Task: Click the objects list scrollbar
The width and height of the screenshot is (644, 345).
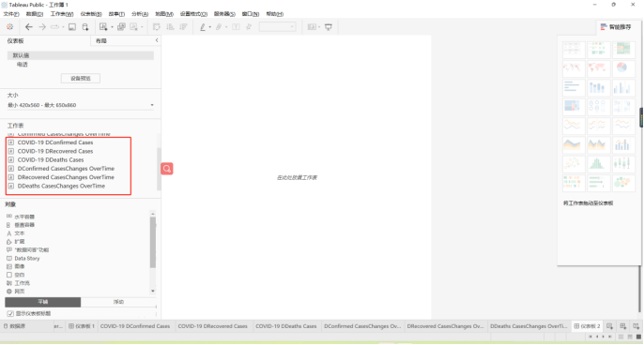Action: pos(153,242)
